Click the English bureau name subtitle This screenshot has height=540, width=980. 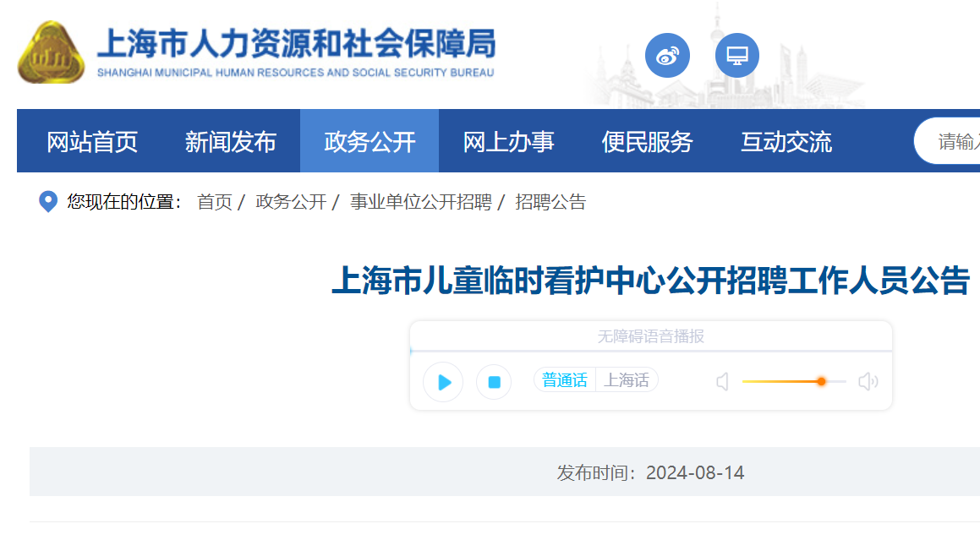pos(296,73)
